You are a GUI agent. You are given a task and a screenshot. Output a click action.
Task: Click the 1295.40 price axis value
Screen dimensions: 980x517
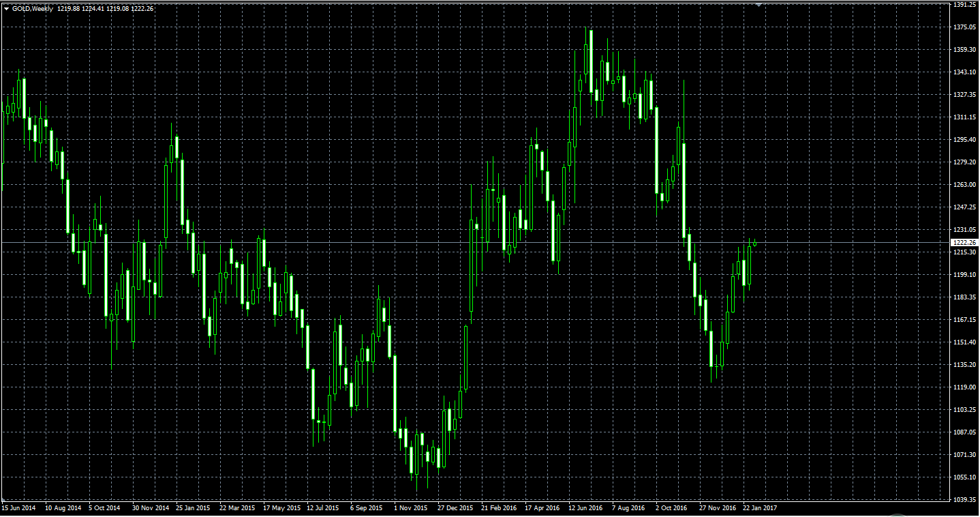tap(964, 140)
